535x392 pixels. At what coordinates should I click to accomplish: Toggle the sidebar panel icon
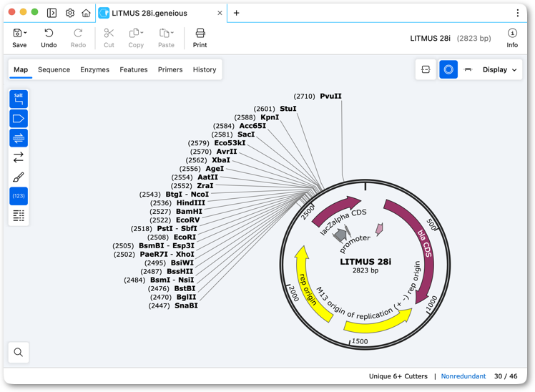52,13
